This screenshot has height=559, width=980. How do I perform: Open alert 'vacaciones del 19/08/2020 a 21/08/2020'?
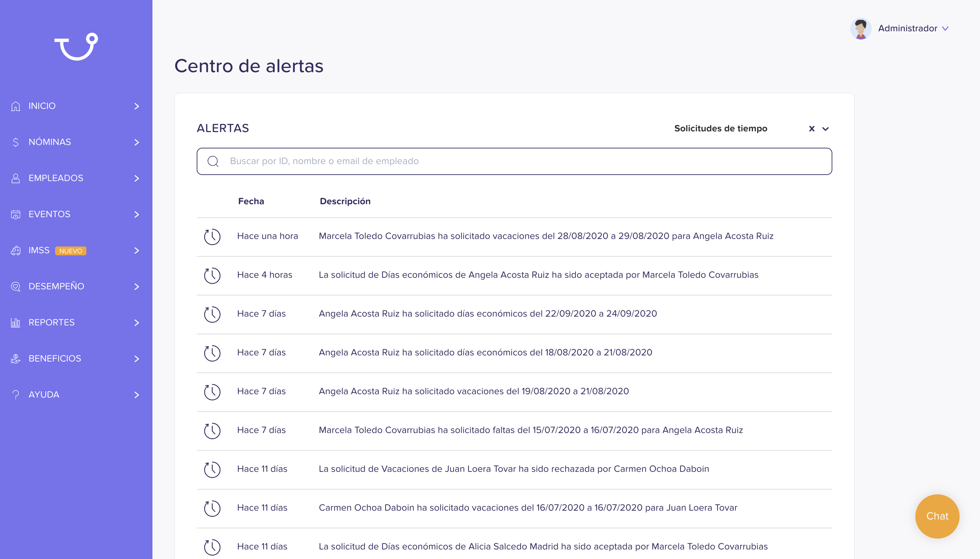click(474, 391)
